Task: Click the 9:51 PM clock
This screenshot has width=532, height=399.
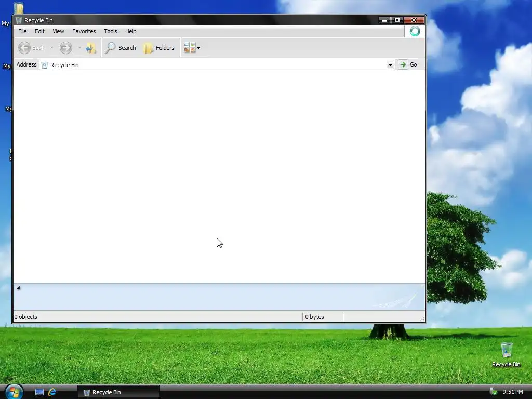Action: (513, 392)
